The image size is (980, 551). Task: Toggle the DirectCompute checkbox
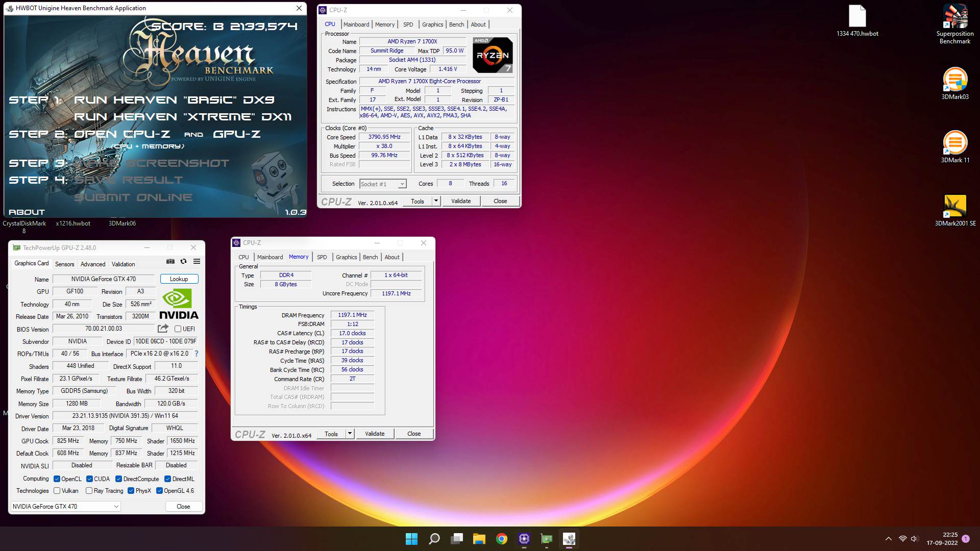coord(118,479)
